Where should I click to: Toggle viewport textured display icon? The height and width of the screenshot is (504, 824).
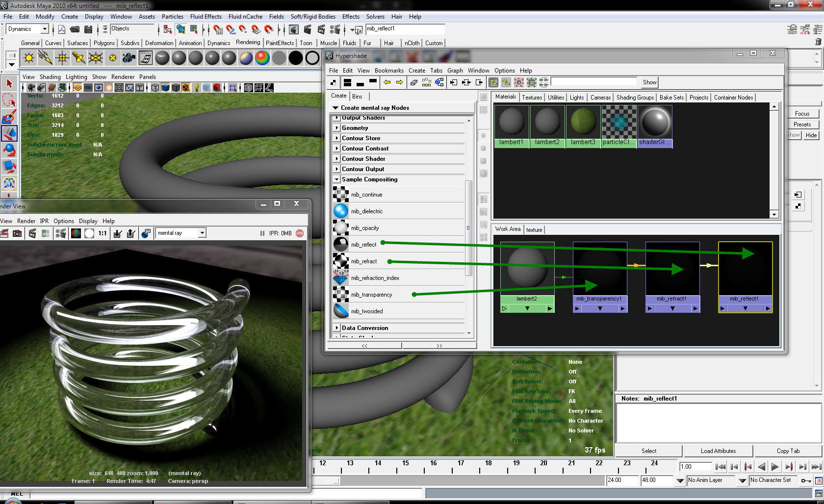[x=186, y=88]
